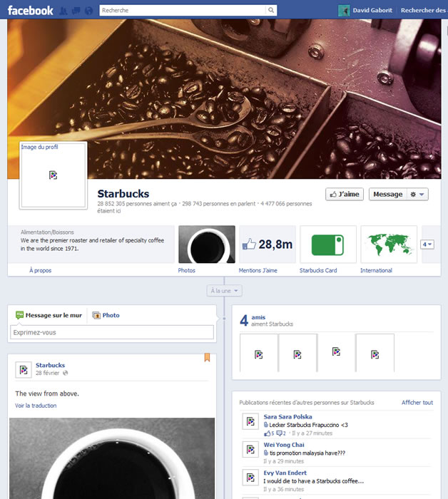448x499 pixels.
Task: Open the Starbucks profile image
Action: point(54,175)
